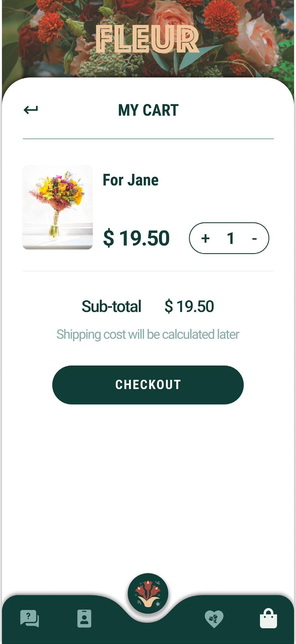The width and height of the screenshot is (296, 644).
Task: Select the quantity stepper pill outline
Action: click(229, 238)
